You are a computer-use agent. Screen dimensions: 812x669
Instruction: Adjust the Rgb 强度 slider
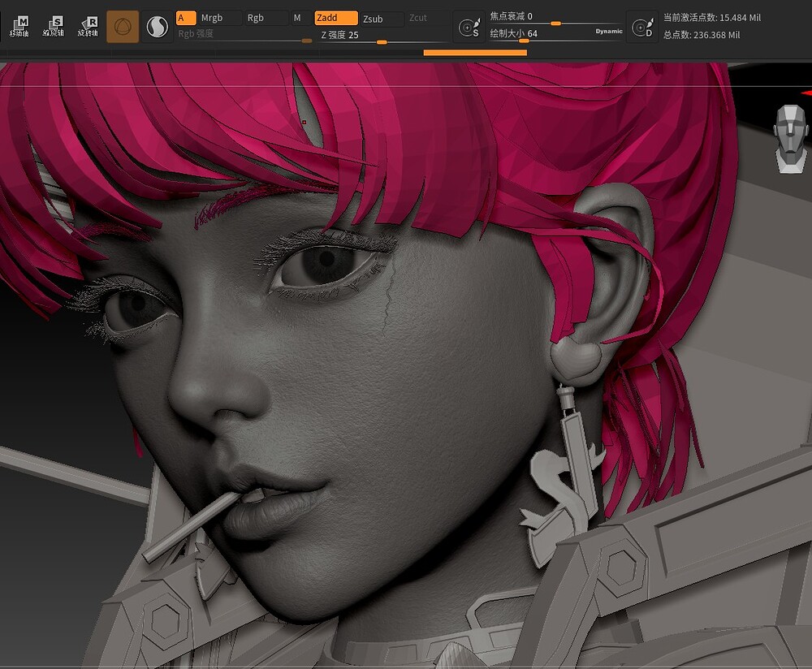click(x=244, y=35)
